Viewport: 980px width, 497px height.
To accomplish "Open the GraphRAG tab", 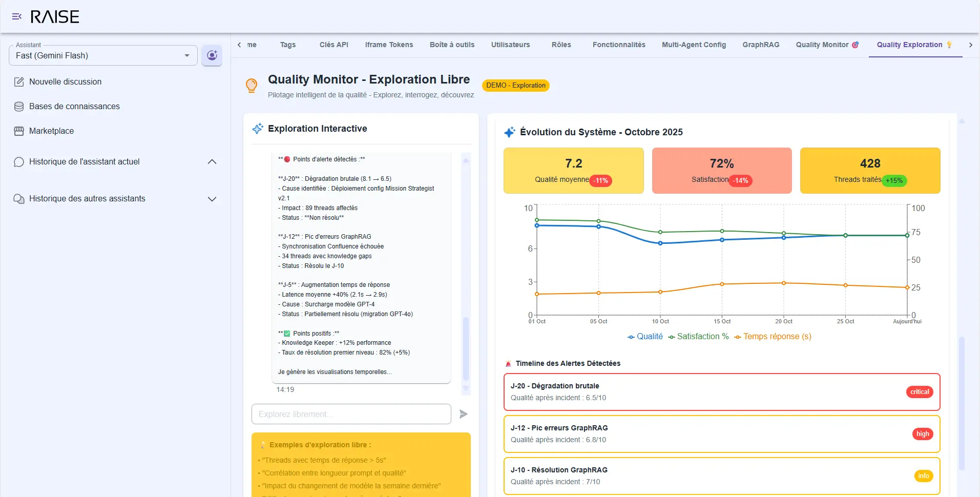I will pyautogui.click(x=761, y=45).
